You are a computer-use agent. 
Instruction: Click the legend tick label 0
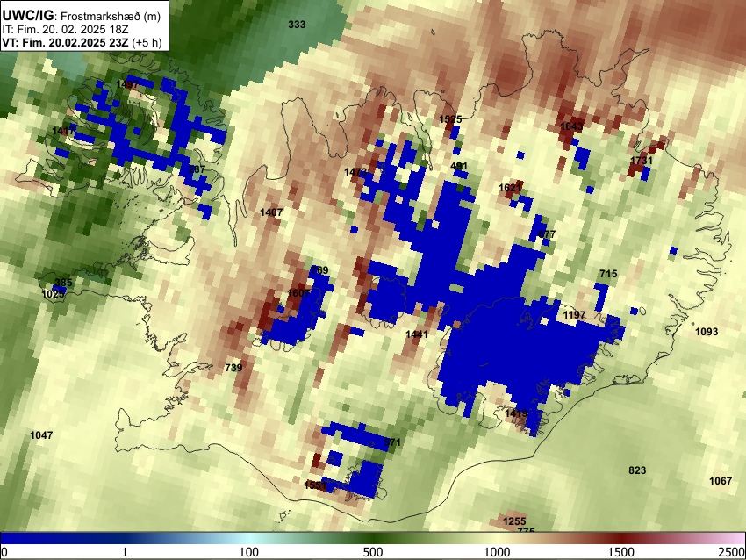pyautogui.click(x=4, y=552)
